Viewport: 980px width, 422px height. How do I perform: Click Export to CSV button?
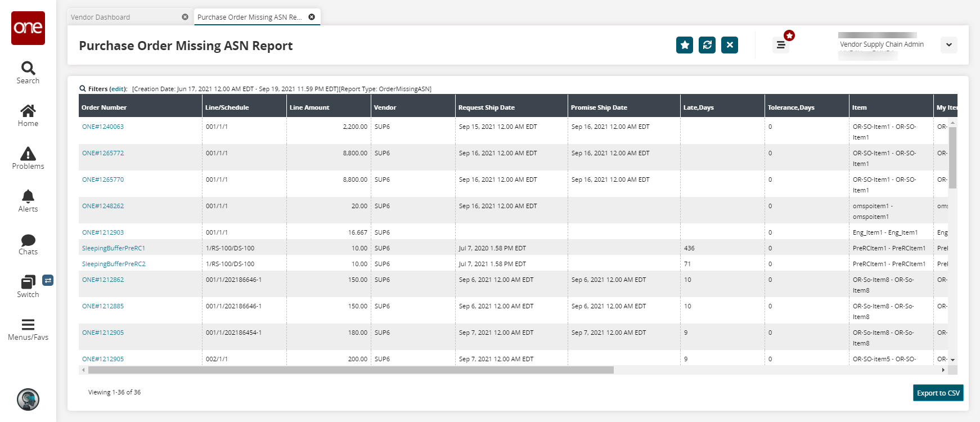(938, 393)
